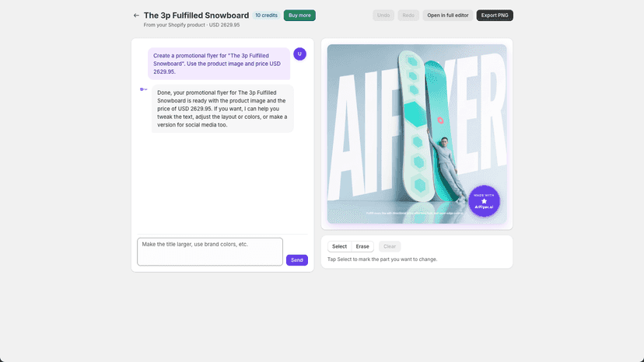644x362 pixels.
Task: Switch to the Erase tool
Action: pyautogui.click(x=362, y=246)
